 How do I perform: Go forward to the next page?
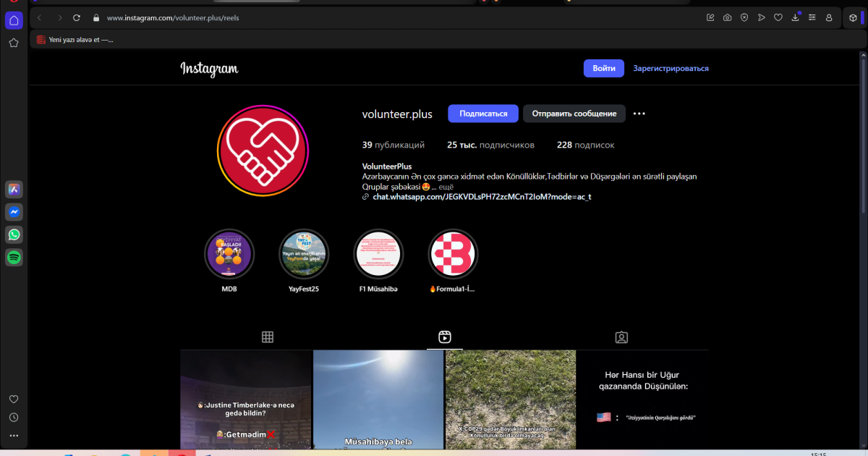tap(59, 17)
